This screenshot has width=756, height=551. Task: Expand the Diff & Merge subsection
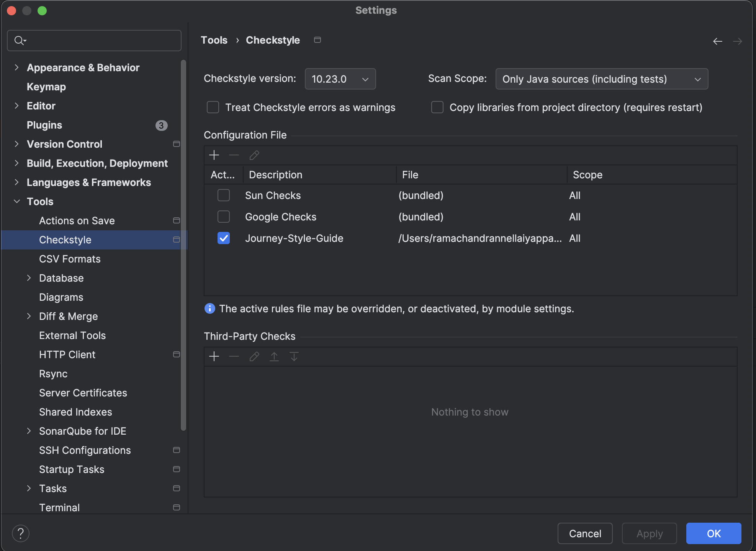click(x=29, y=316)
